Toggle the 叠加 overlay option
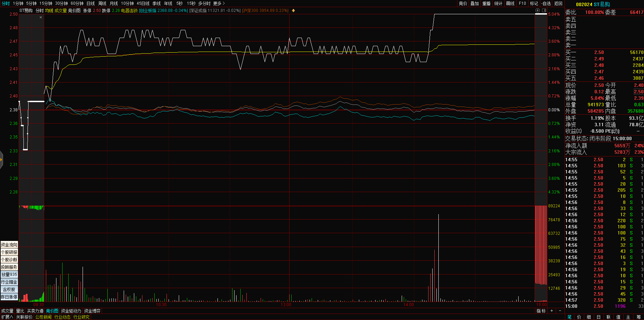644x320 pixels. coord(474,3)
